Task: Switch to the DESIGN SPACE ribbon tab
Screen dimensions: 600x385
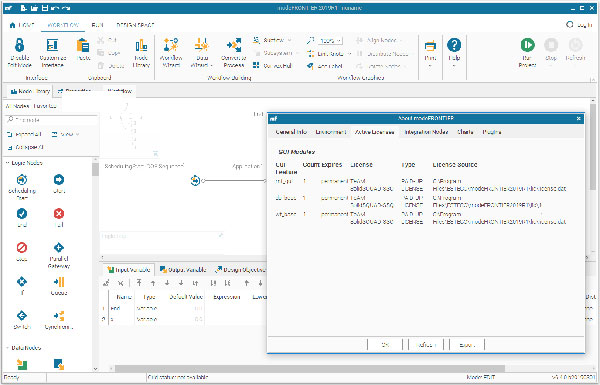Action: (x=135, y=25)
